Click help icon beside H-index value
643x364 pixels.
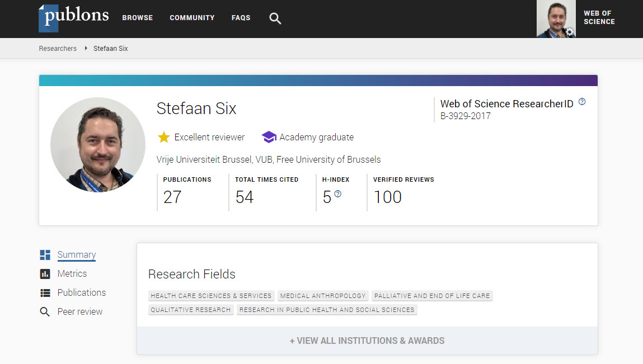pyautogui.click(x=338, y=194)
